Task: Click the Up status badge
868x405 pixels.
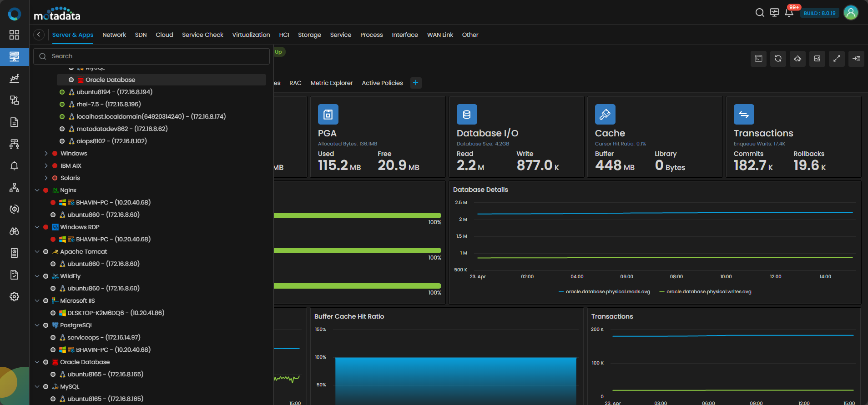Action: click(278, 52)
